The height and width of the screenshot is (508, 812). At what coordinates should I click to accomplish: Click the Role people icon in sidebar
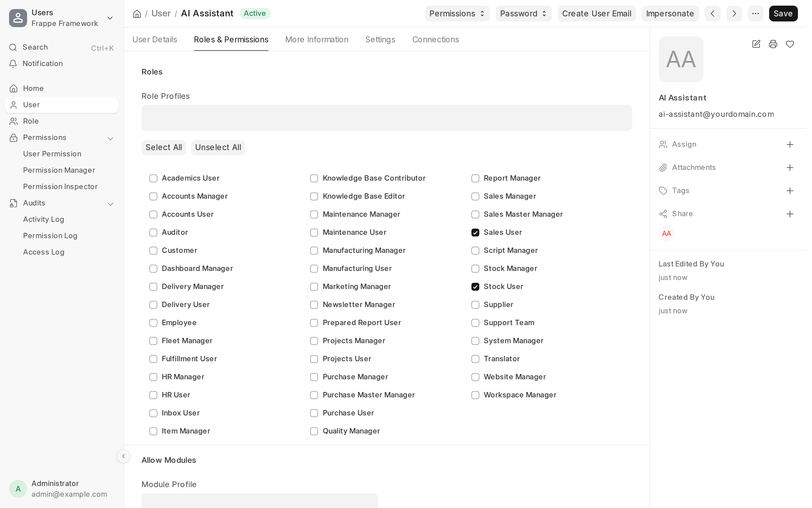(x=14, y=121)
